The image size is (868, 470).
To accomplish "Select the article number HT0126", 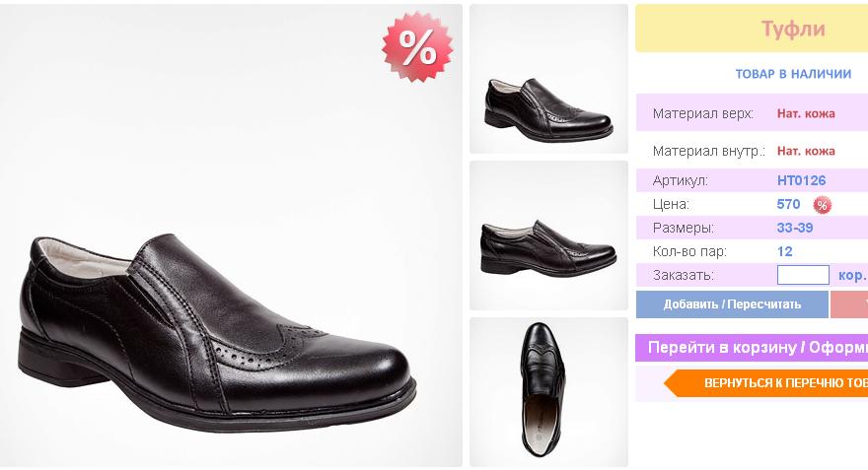I will click(801, 180).
